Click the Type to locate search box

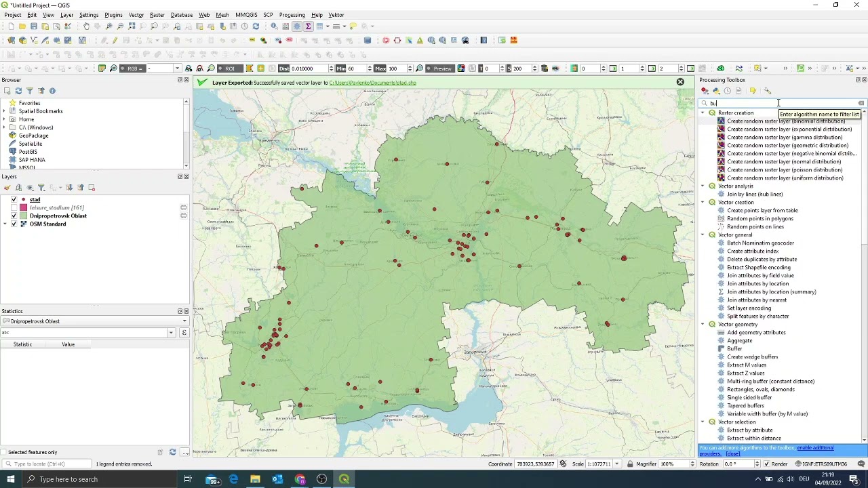[x=47, y=464]
